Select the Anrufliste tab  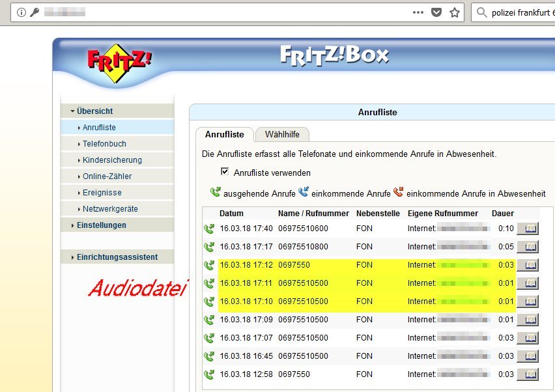tap(224, 134)
